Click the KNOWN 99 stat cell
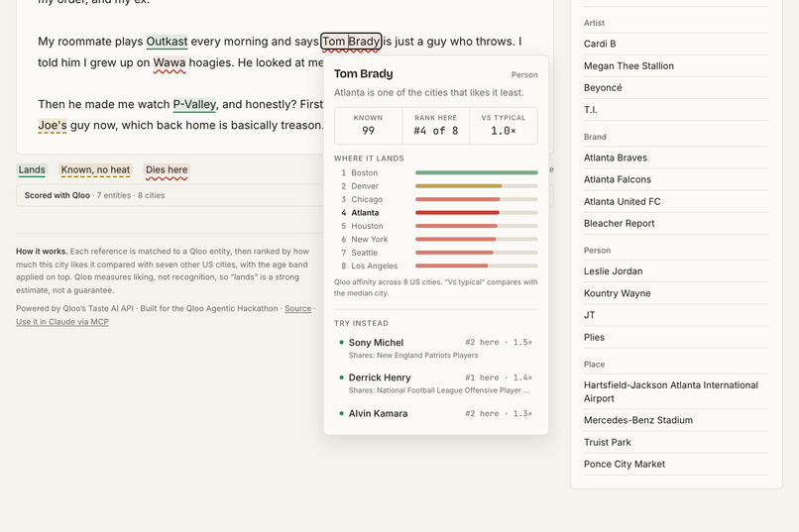 pos(368,125)
